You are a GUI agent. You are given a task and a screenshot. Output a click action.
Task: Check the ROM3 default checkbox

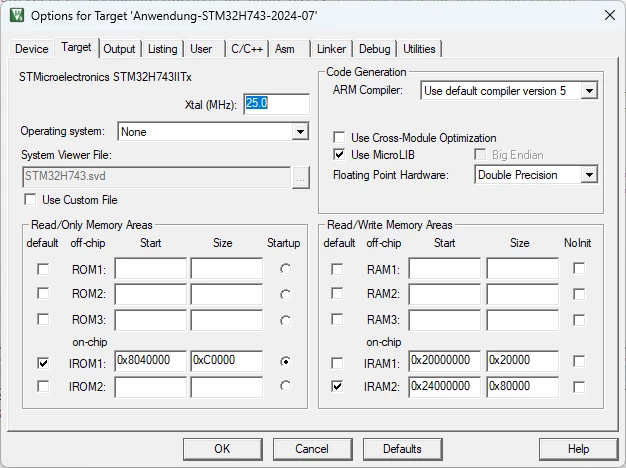coord(43,319)
